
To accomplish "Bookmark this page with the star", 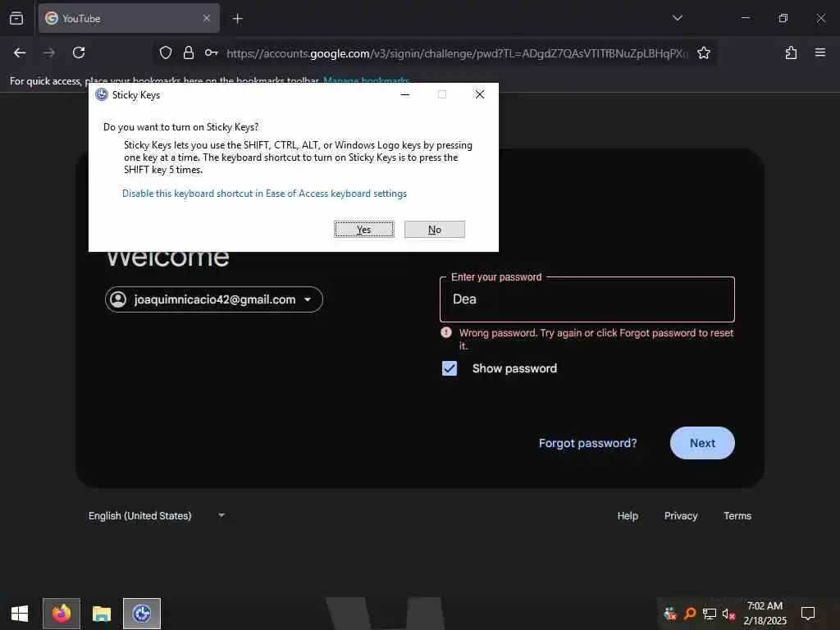I will [703, 52].
